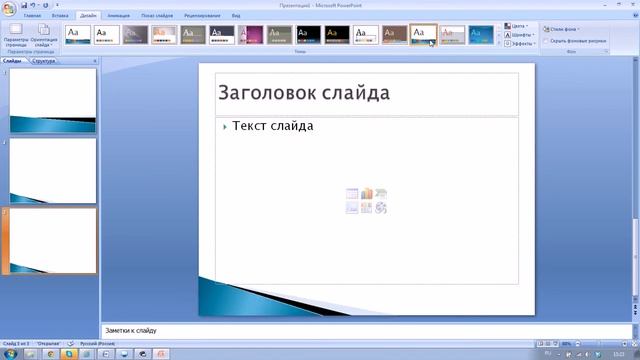Viewport: 640px width, 360px height.
Task: Insert picture from file placeholder icon
Action: pos(352,208)
